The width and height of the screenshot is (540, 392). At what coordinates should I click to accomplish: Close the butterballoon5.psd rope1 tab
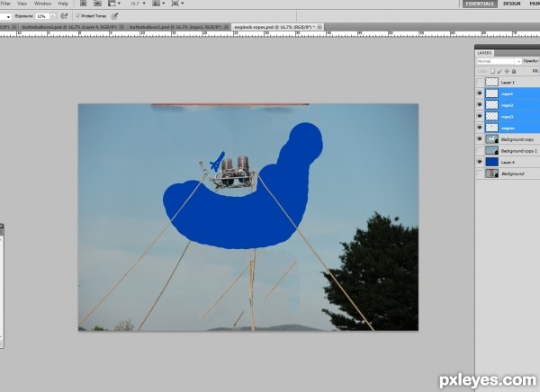pos(226,27)
